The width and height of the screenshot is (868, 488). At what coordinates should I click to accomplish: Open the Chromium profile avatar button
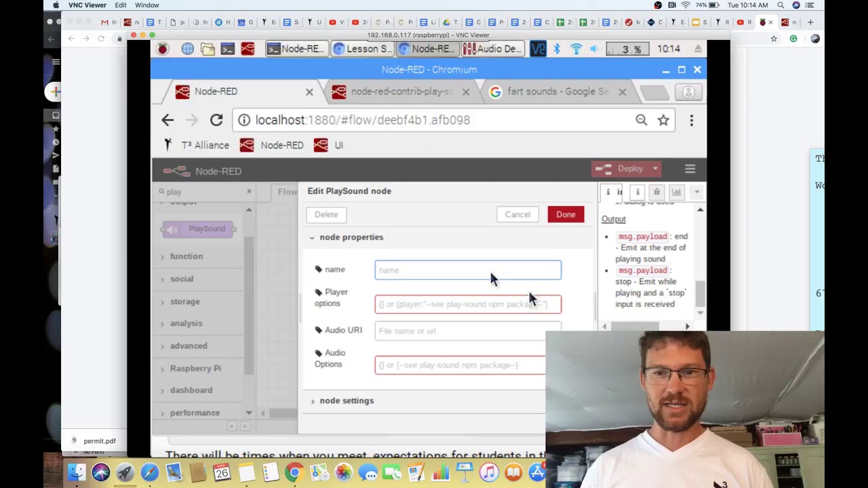(688, 92)
